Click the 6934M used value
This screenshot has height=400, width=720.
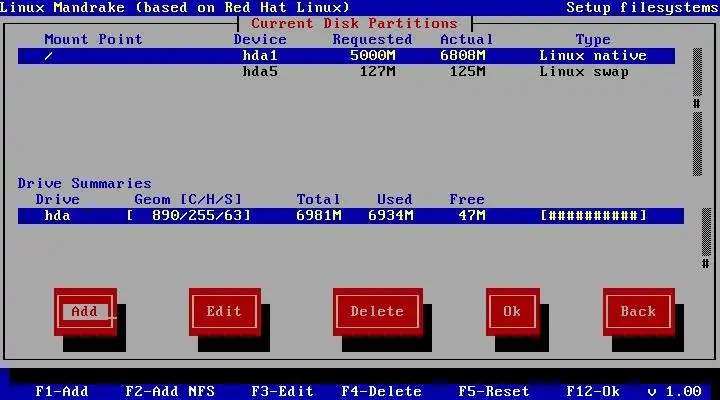click(x=391, y=215)
